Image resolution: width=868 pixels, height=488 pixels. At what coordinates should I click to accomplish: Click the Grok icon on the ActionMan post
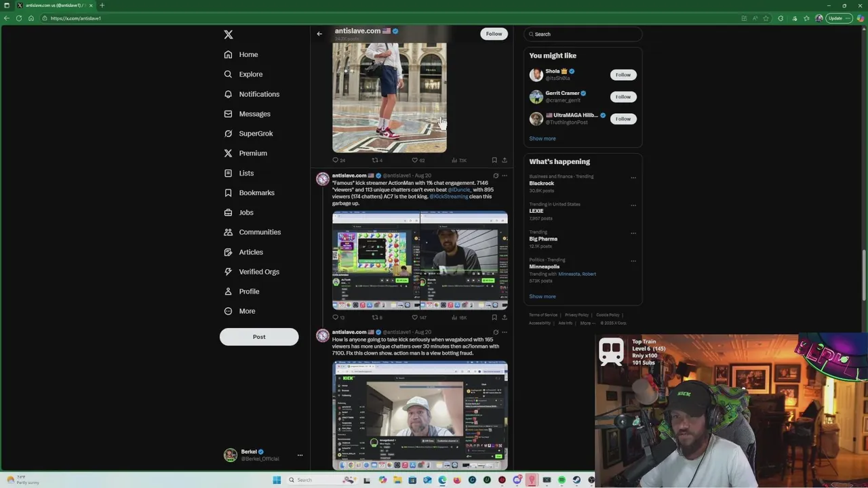(x=496, y=176)
